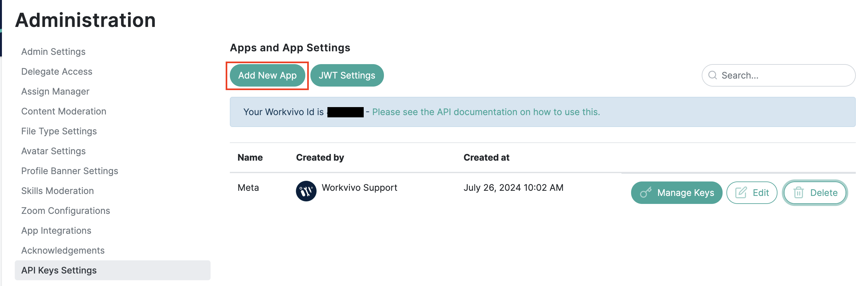The image size is (868, 286).
Task: Click the Add New App button
Action: pyautogui.click(x=267, y=75)
